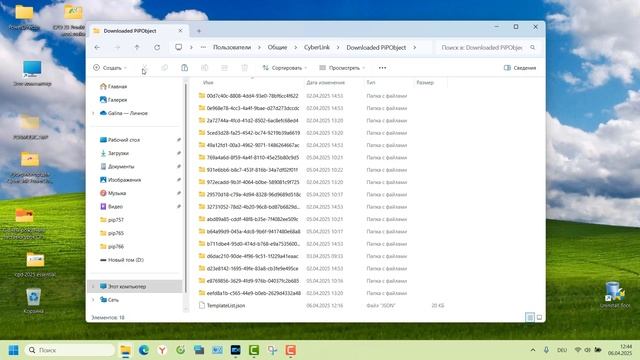Viewport: 640px width, 360px height.
Task: Click Общие in the breadcrumb
Action: pos(277,47)
